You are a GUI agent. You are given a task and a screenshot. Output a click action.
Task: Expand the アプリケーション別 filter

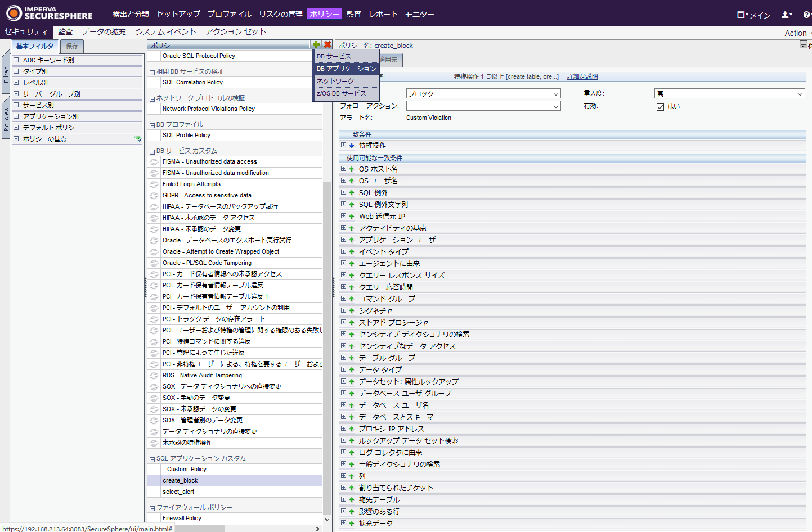click(16, 116)
